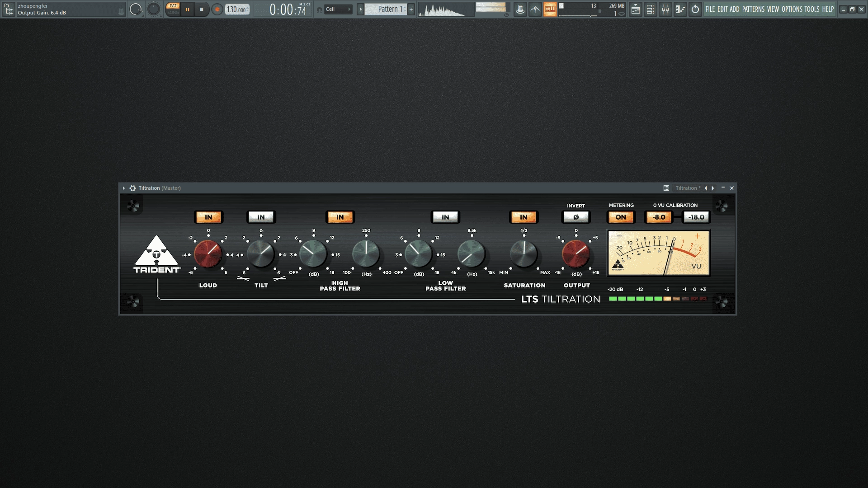Switch to PAT mode

point(173,6)
